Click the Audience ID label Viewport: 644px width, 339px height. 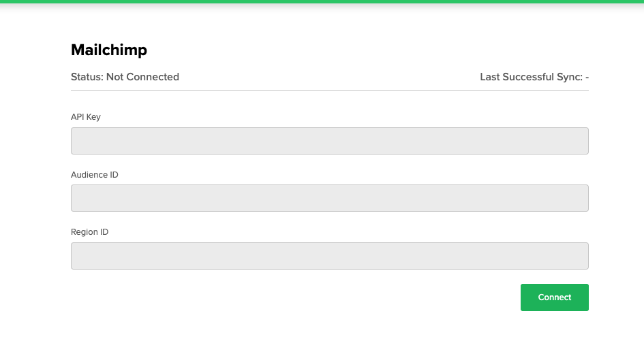(x=95, y=175)
